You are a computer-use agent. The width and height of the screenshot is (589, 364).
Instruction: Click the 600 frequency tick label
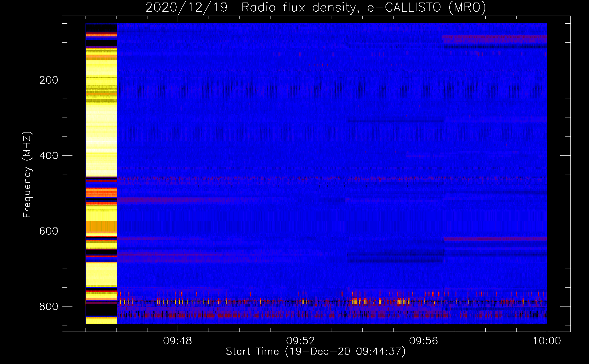[x=49, y=231]
